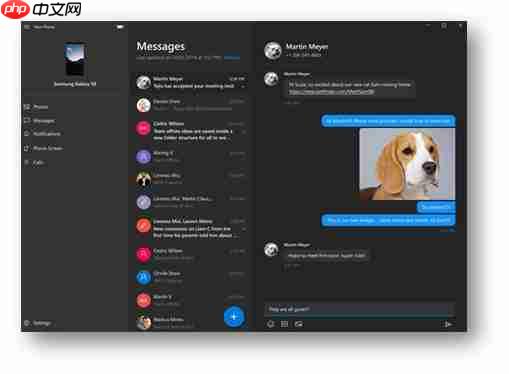Open the conversation with the blue avatar
This screenshot has height=374, width=509.
[x=191, y=277]
